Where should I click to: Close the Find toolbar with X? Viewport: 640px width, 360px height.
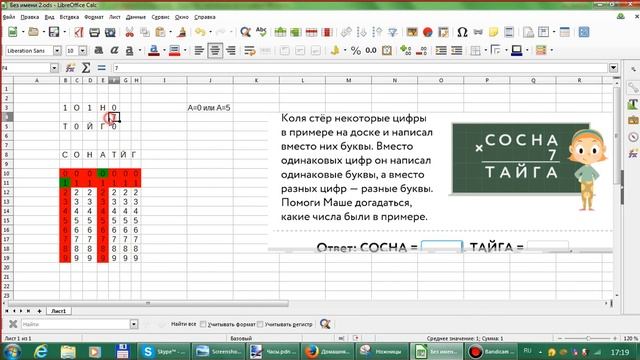click(13, 324)
